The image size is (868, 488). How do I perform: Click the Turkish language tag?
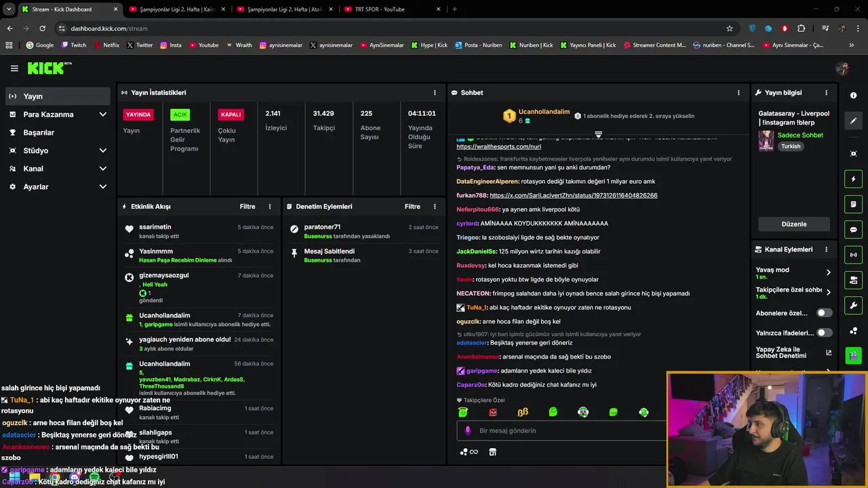pos(791,146)
